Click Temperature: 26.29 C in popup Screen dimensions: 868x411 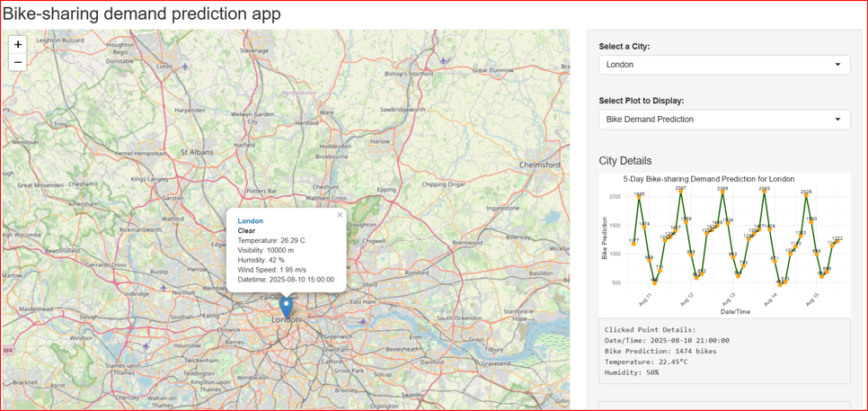[271, 240]
